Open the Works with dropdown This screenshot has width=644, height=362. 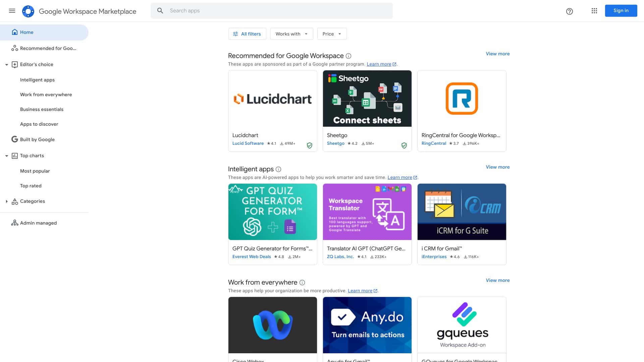pos(291,34)
